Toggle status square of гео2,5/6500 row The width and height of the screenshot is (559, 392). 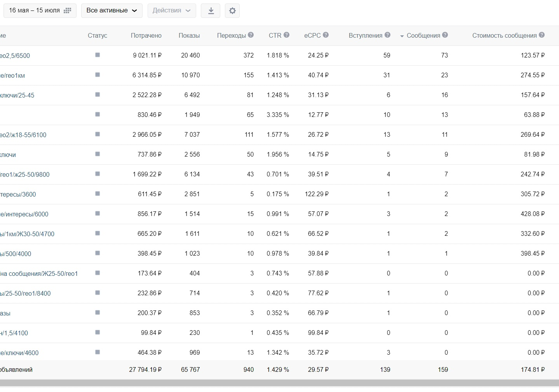98,55
